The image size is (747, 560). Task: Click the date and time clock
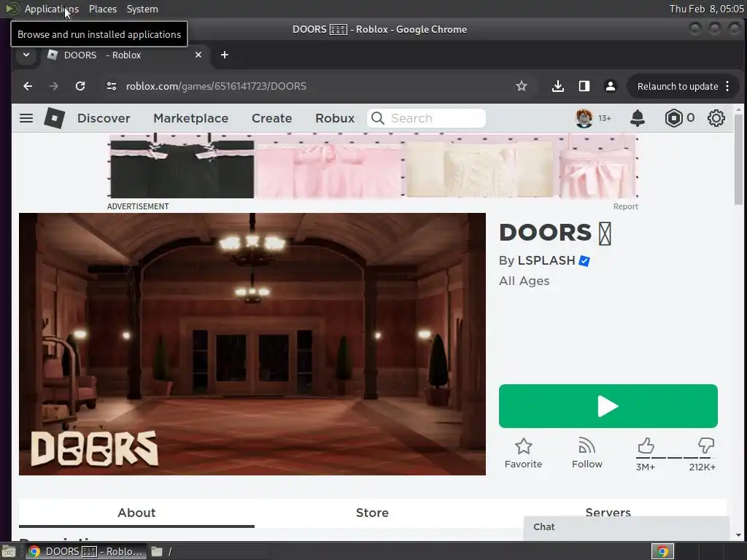[x=706, y=9]
